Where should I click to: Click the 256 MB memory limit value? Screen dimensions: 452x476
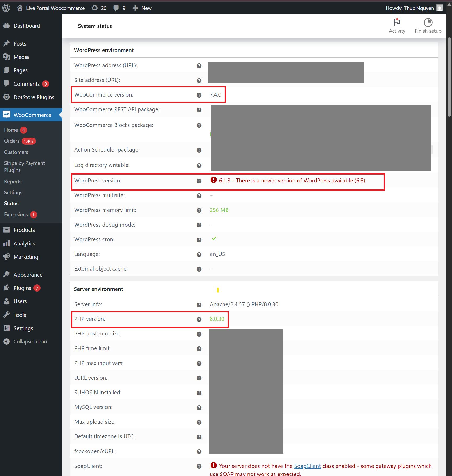coord(219,210)
